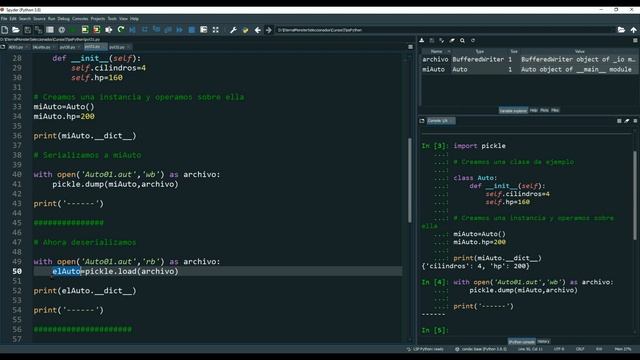Open the PYTHONPATH manager python icon

pos(245,30)
